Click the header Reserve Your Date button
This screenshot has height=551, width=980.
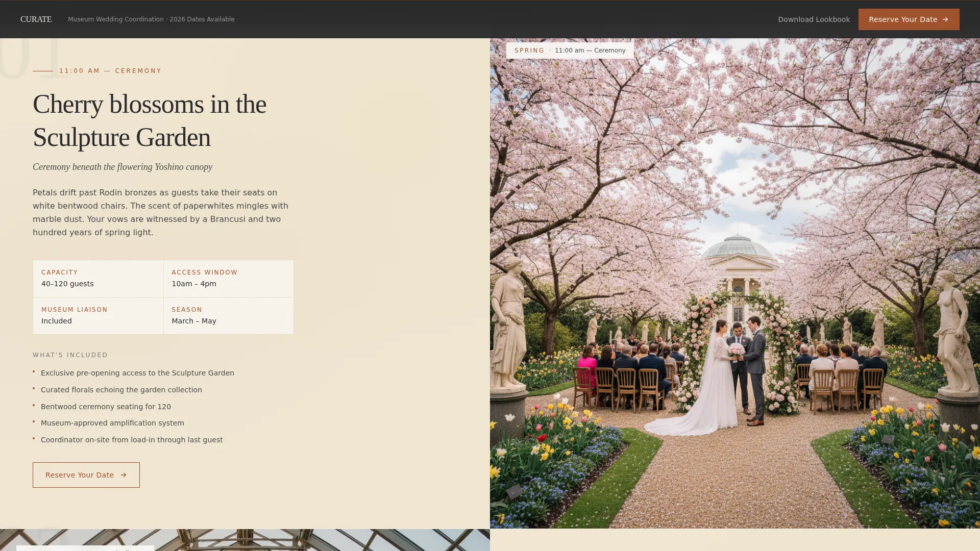pos(909,19)
